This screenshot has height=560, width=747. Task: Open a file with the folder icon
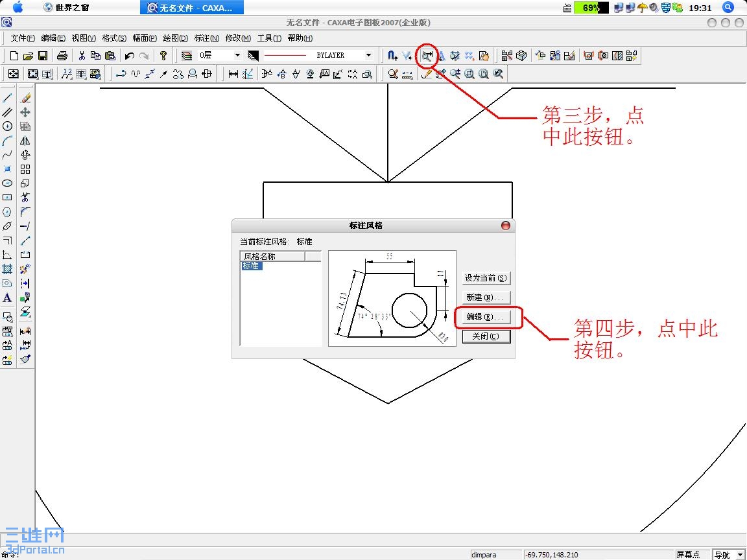point(28,56)
